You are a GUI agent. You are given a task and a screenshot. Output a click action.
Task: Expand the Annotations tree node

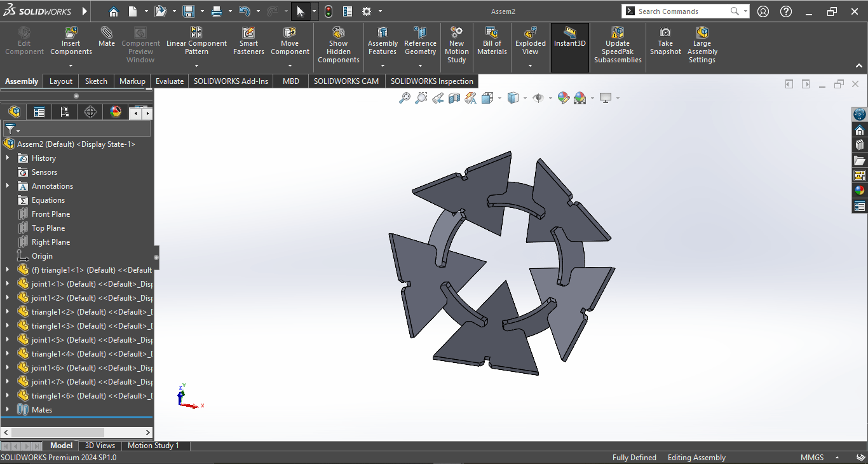tap(8, 186)
